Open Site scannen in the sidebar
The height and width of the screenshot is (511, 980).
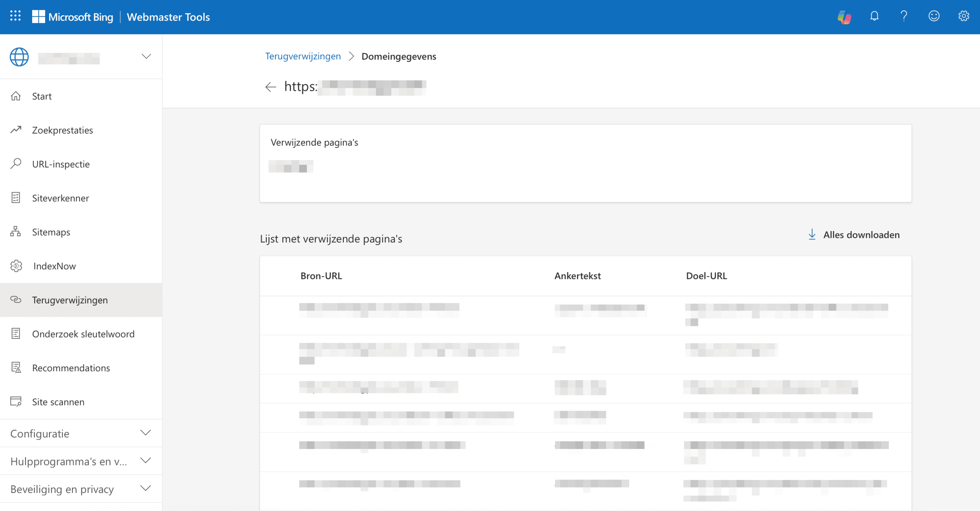[81, 402]
